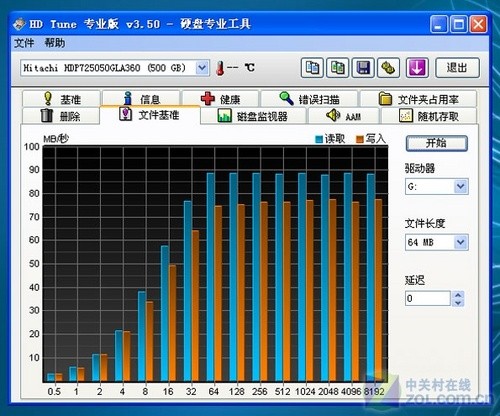Expand the 文件长度 64 MB dropdown
This screenshot has width=500, height=416.
pyautogui.click(x=461, y=242)
